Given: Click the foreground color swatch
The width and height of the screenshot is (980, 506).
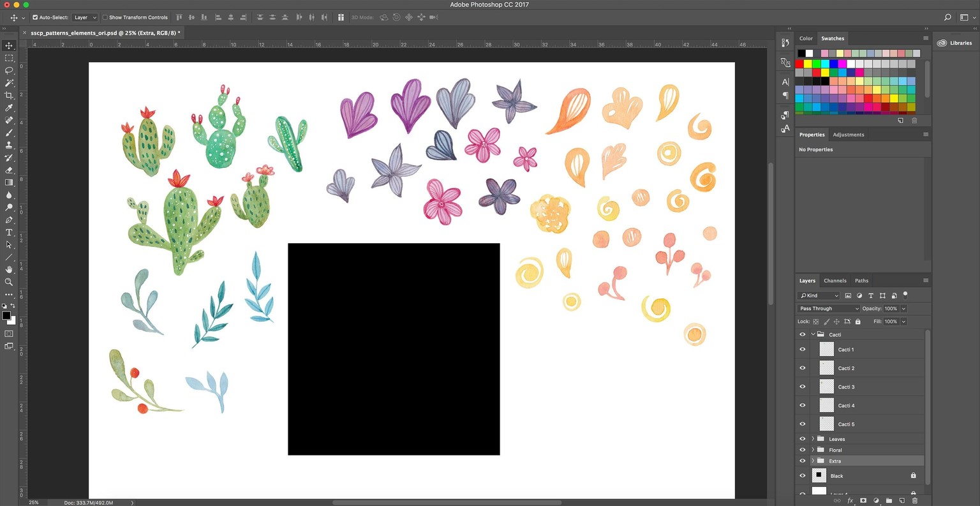Looking at the screenshot, I should tap(6, 315).
